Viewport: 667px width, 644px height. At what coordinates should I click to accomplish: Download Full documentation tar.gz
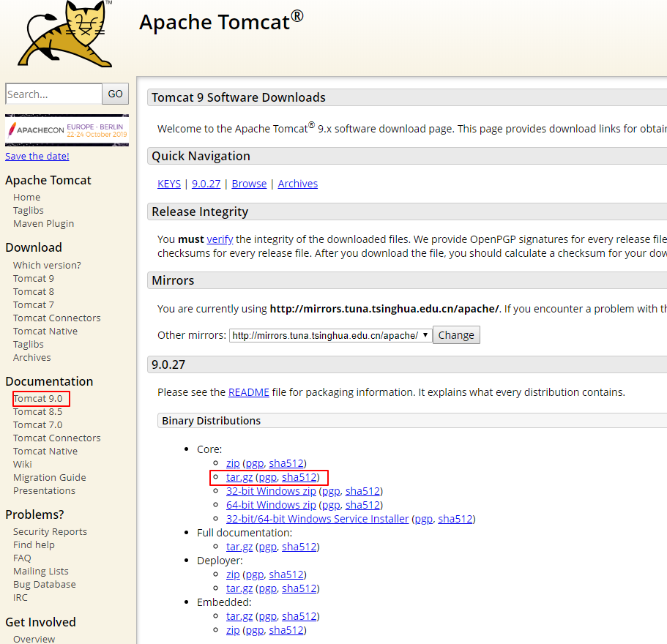239,547
